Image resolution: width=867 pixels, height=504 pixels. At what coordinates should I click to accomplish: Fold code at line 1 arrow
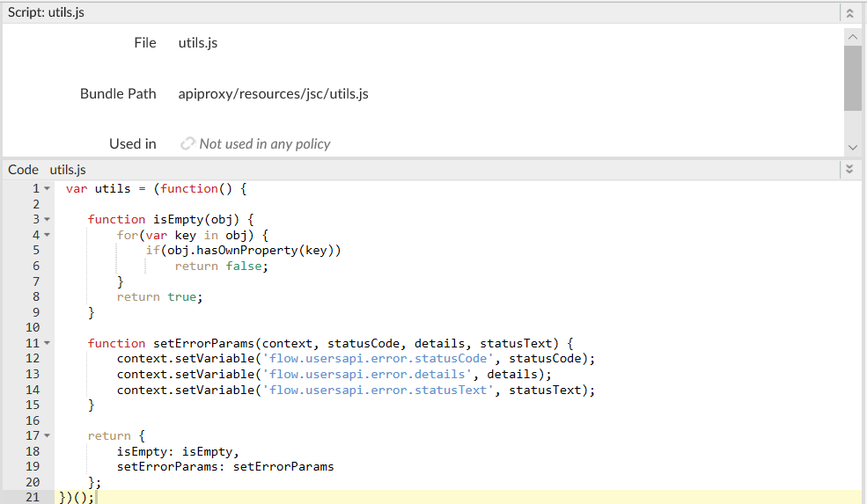coord(47,188)
